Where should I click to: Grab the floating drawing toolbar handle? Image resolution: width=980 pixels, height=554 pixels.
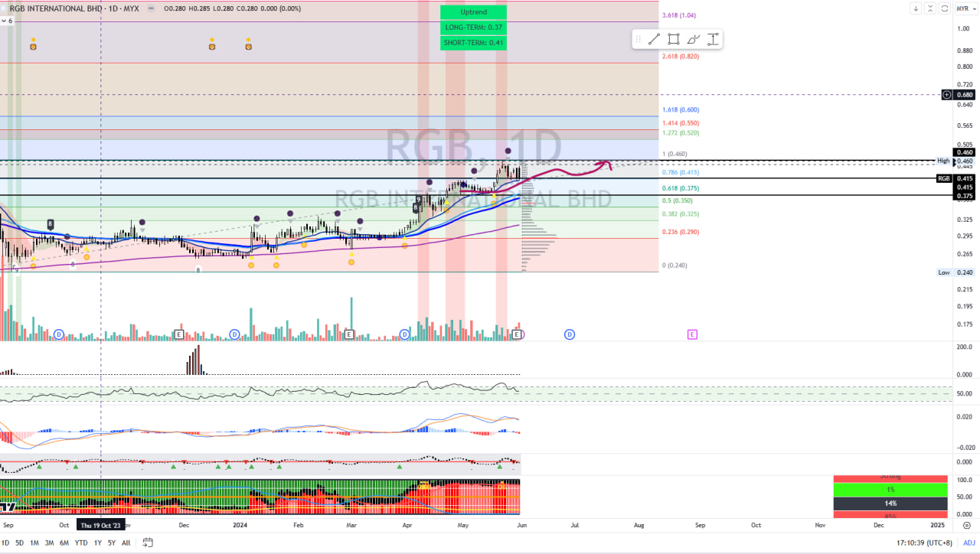pyautogui.click(x=639, y=39)
